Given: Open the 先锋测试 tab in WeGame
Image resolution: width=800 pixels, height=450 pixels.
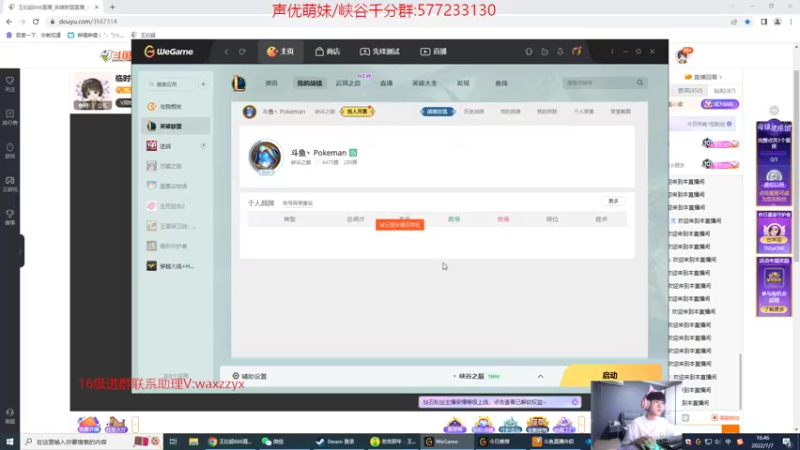Looking at the screenshot, I should point(380,52).
